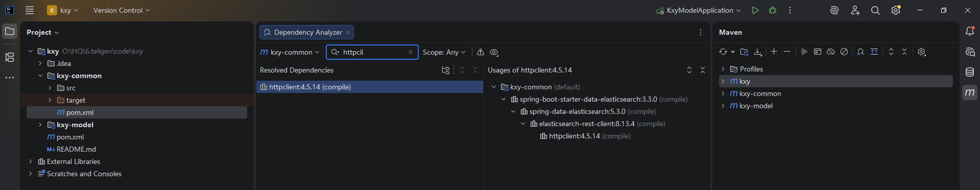
Task: Open the main hamburger menu
Action: 30,10
